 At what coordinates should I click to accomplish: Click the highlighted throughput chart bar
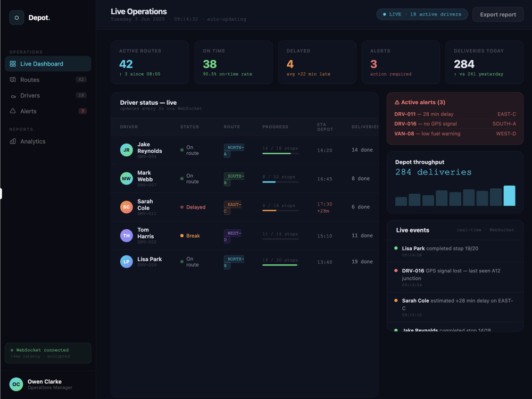click(509, 195)
